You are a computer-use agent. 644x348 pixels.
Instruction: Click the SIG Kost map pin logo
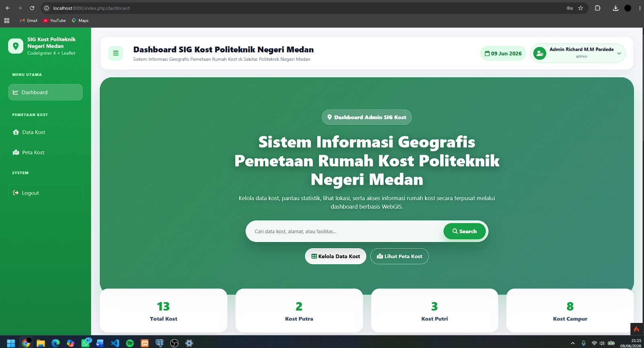[16, 46]
